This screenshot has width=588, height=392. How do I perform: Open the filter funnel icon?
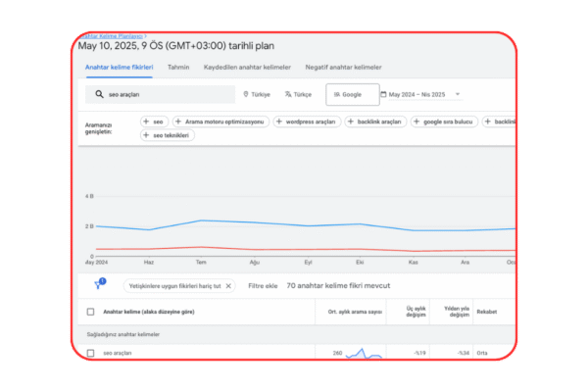98,285
